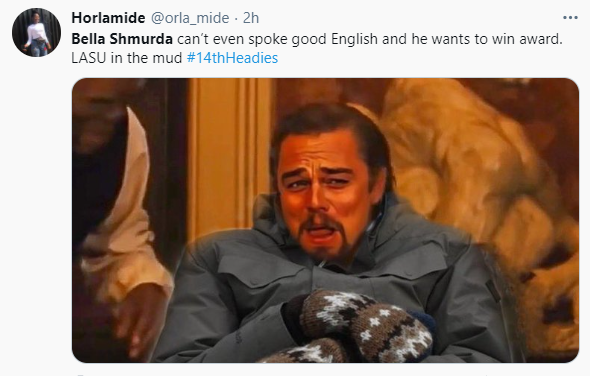590x376 pixels.
Task: Click the bold Bella Shmurda text
Action: [122, 39]
